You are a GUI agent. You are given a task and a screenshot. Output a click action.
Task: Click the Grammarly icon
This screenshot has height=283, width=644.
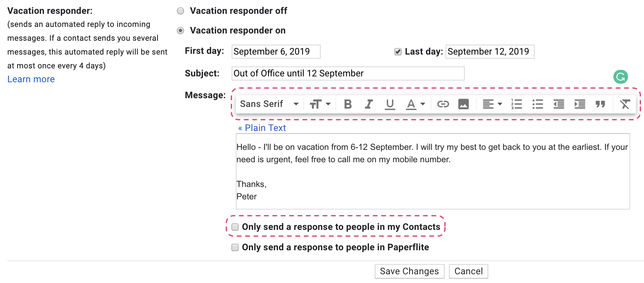620,77
